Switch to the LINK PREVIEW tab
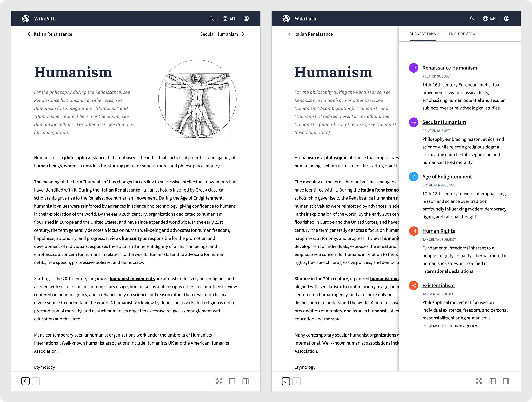The width and height of the screenshot is (532, 402). click(x=460, y=34)
